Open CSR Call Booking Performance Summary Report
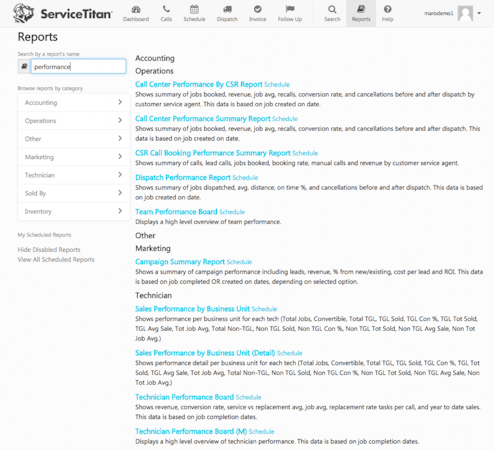The width and height of the screenshot is (494, 450). 213,153
